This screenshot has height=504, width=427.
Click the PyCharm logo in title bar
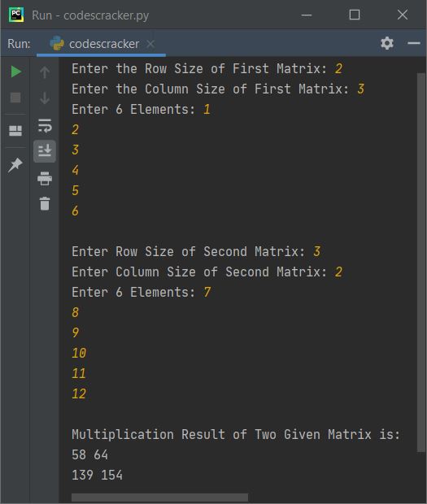coord(16,15)
